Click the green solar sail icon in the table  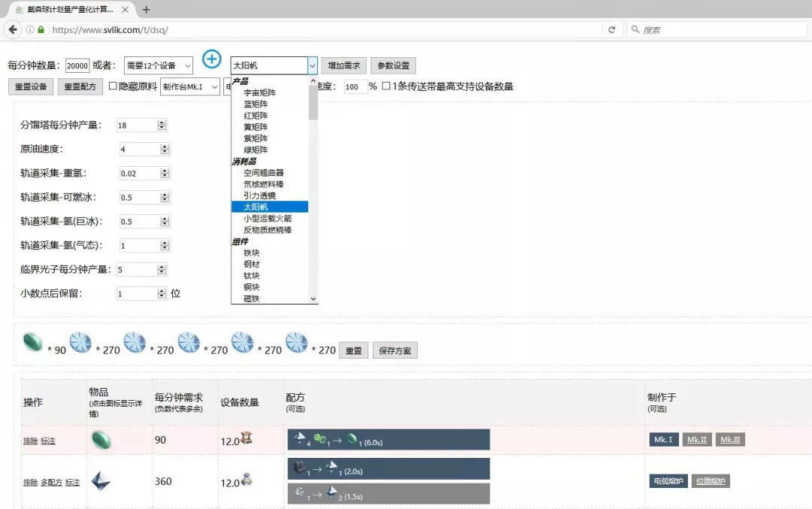pyautogui.click(x=100, y=440)
